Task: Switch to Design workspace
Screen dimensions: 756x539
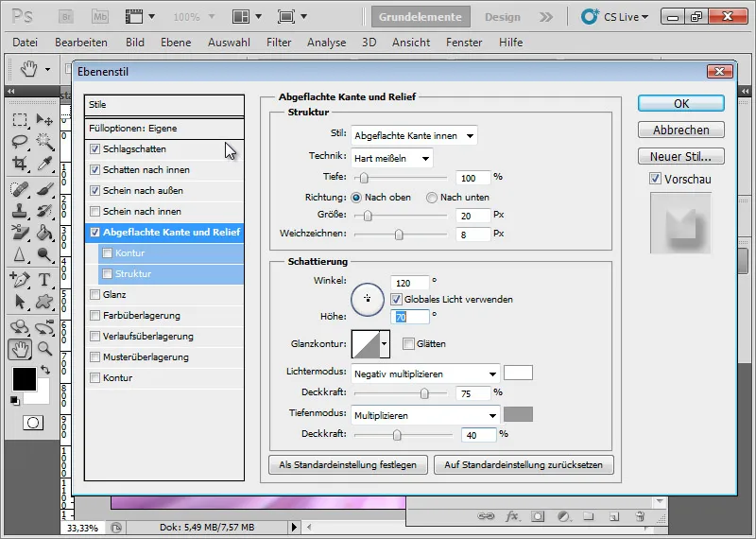Action: pos(503,17)
